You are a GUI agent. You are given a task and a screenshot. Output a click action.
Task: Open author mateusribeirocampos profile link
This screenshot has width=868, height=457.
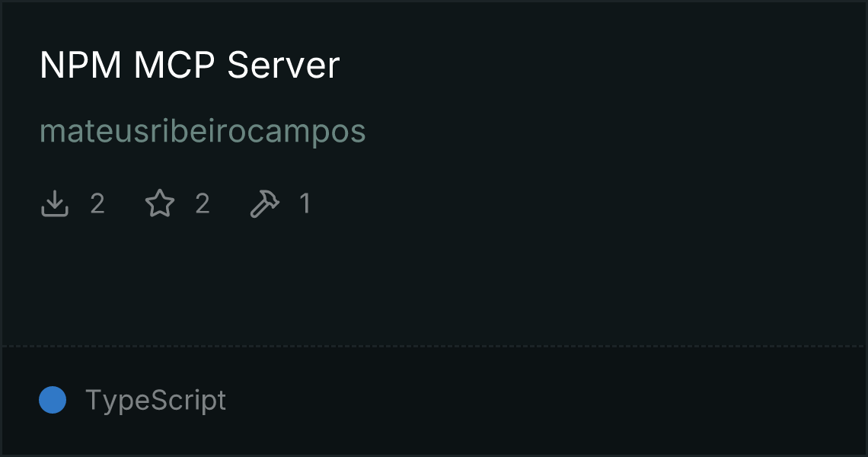coord(203,131)
